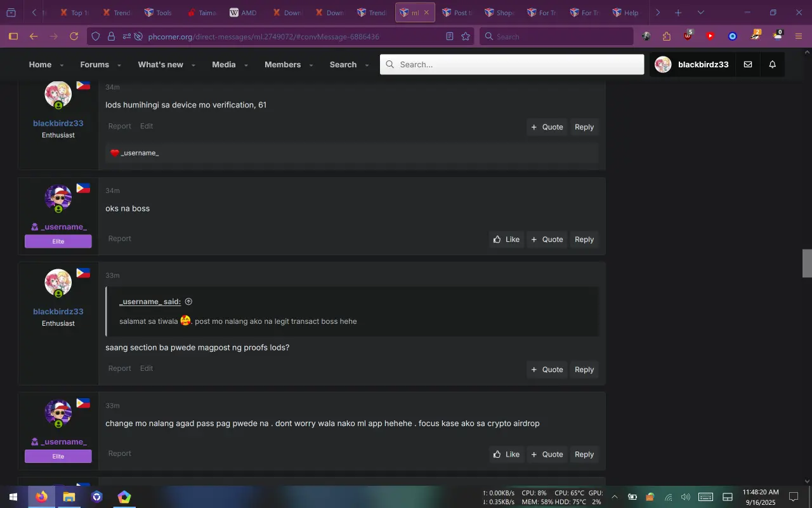Report the 'change mo nalang' message
The image size is (812, 508).
tap(119, 453)
